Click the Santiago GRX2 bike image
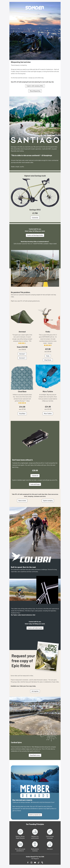The width and height of the screenshot is (70, 868). point(35,192)
